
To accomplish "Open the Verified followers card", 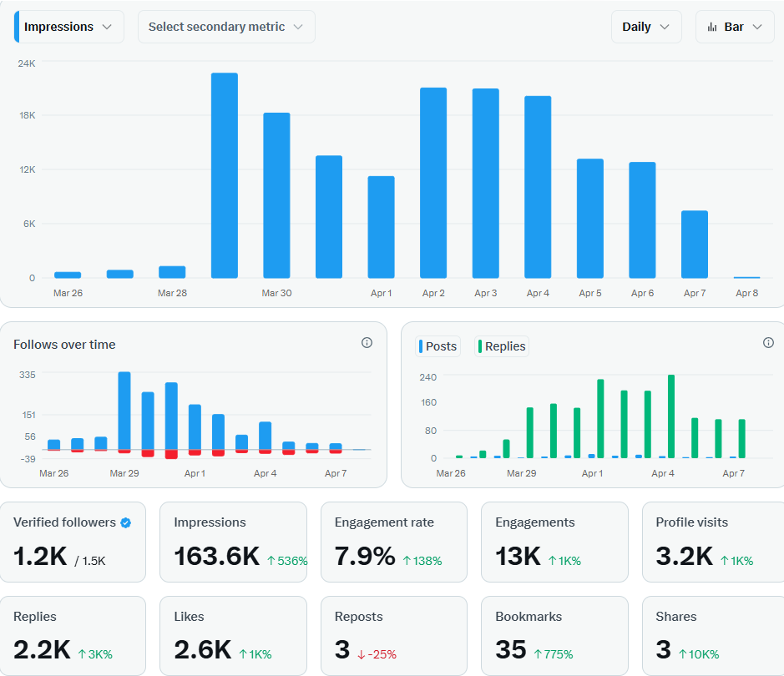I will [73, 542].
